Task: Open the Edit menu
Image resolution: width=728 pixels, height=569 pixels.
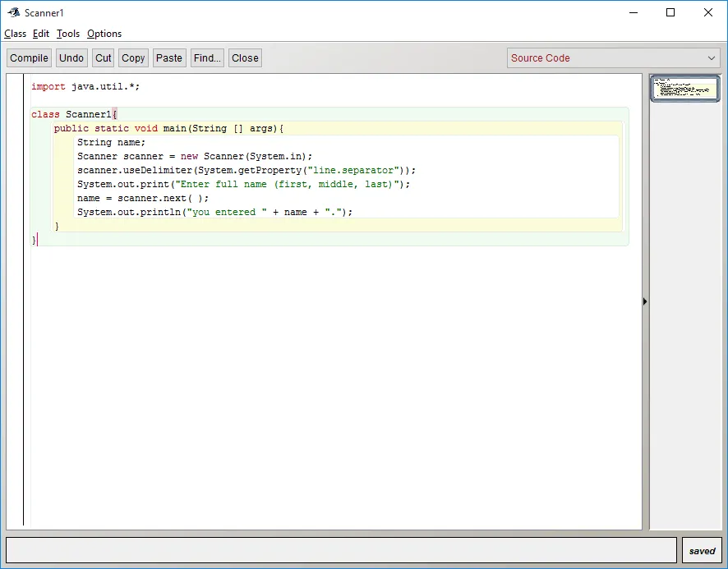Action: 41,34
